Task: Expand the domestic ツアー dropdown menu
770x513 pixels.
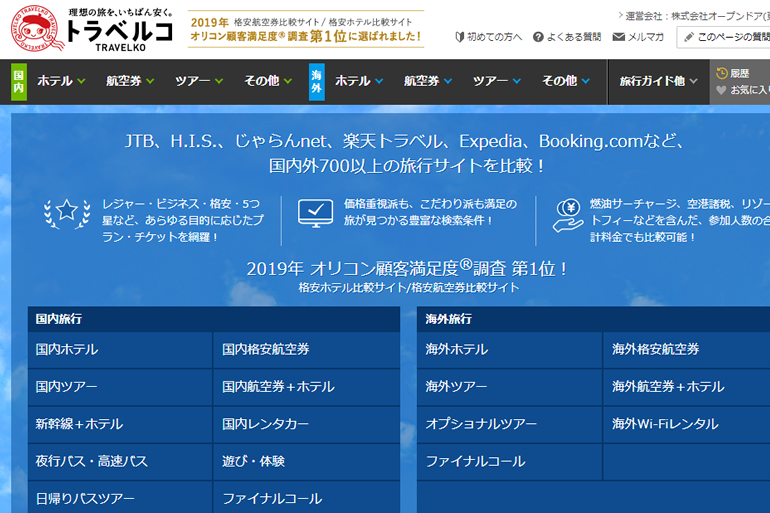Action: 199,81
